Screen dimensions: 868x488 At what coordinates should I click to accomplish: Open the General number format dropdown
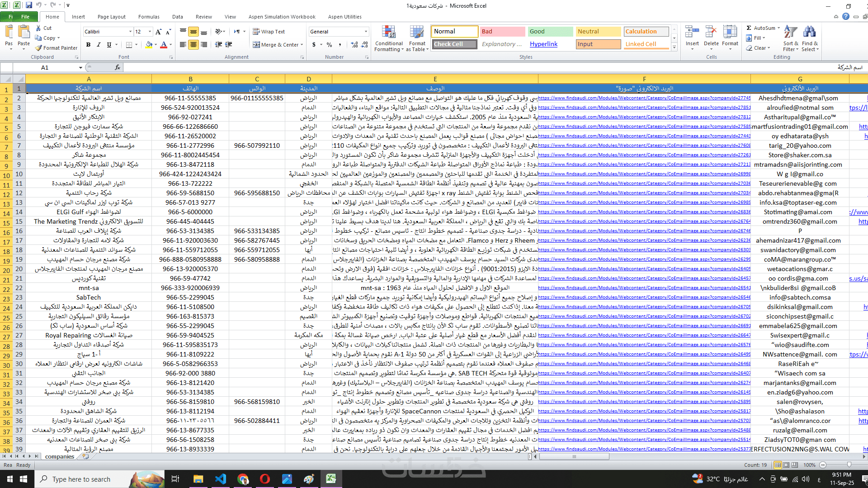(x=366, y=32)
